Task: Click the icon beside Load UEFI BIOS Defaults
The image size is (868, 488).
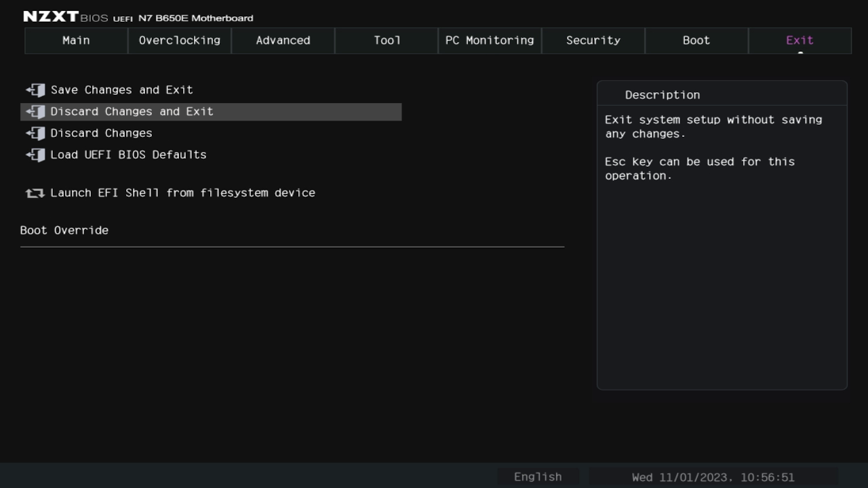Action: [x=35, y=155]
